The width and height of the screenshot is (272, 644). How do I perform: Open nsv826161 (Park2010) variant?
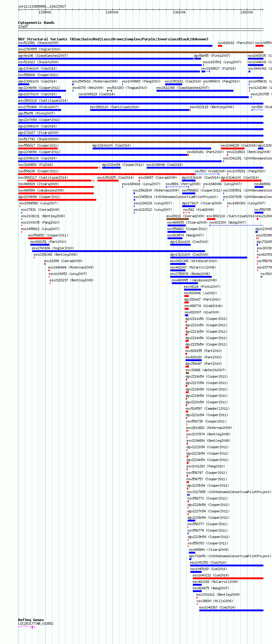click(x=205, y=152)
